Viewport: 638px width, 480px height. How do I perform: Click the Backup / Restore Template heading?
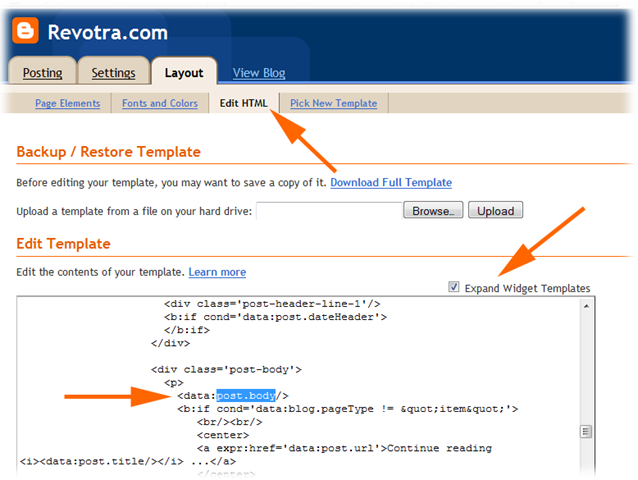coord(109,152)
